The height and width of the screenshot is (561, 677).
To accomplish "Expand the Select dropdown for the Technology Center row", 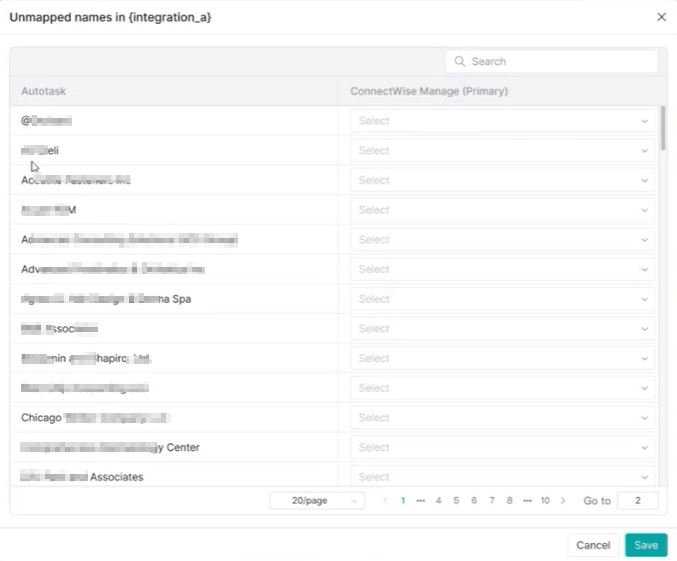I will (x=502, y=447).
